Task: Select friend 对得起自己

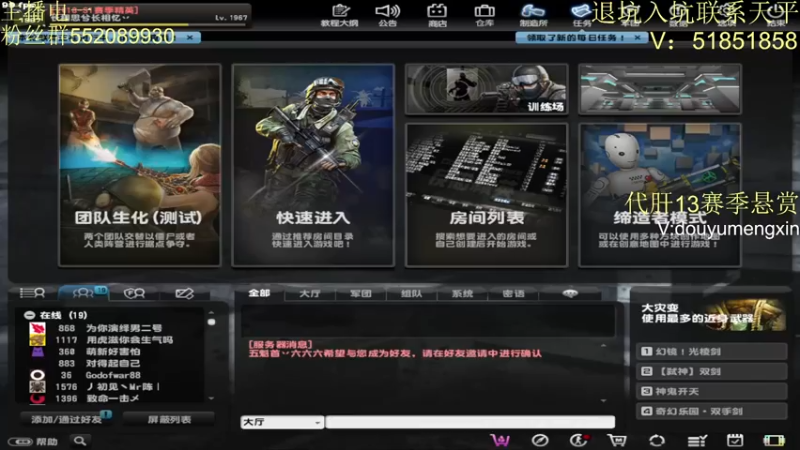Action: [x=110, y=363]
